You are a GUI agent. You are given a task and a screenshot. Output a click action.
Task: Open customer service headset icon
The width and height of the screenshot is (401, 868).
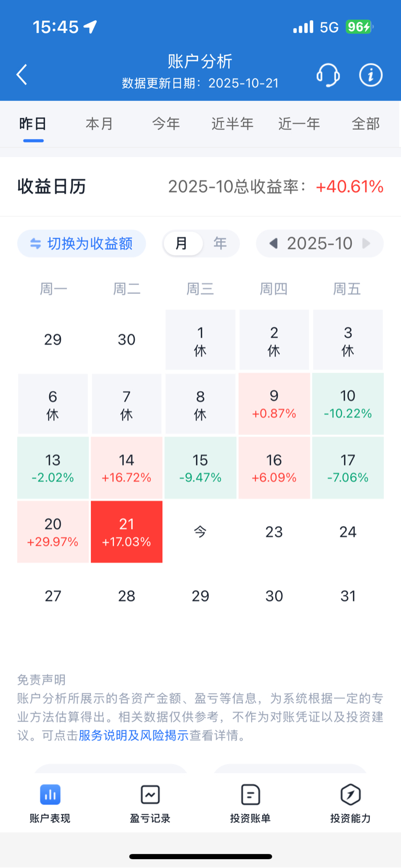point(328,75)
